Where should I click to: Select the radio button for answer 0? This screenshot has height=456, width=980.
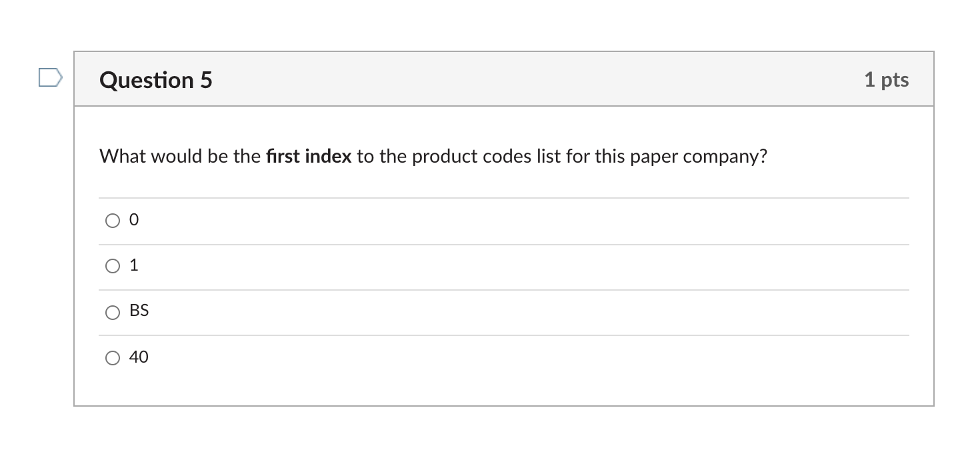[112, 221]
